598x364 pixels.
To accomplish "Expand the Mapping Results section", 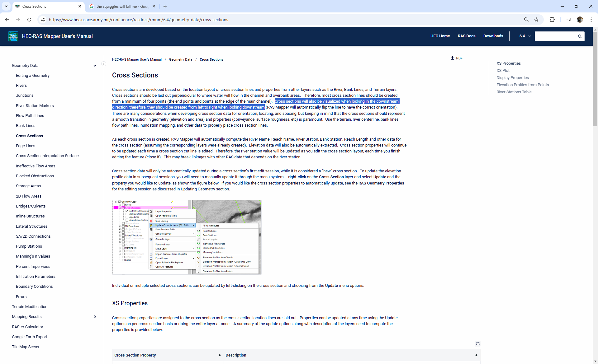I will 95,317.
